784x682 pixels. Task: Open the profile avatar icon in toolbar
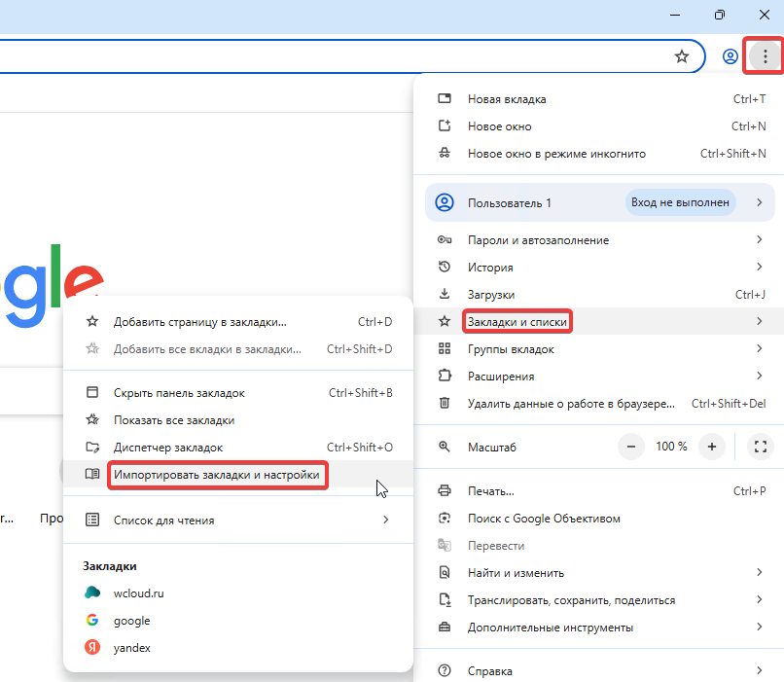730,56
